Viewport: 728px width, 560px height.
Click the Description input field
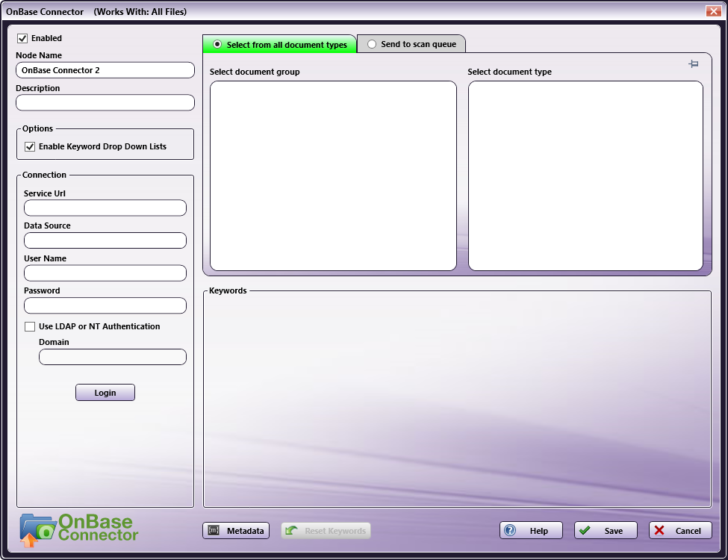105,102
